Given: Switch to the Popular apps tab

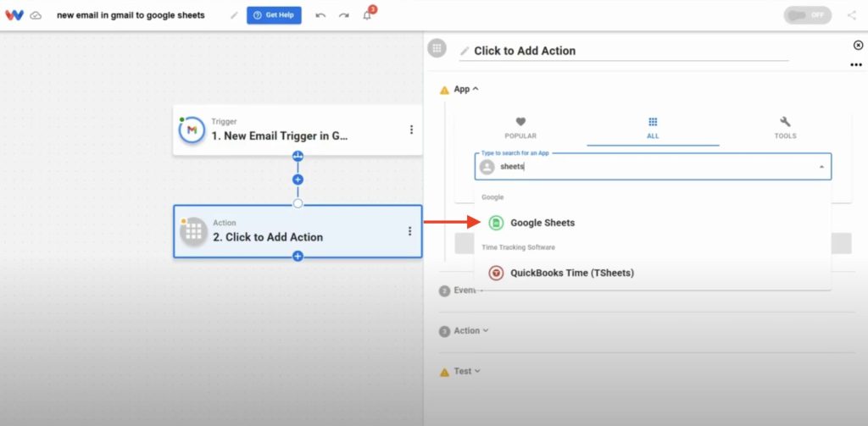Looking at the screenshot, I should point(520,129).
